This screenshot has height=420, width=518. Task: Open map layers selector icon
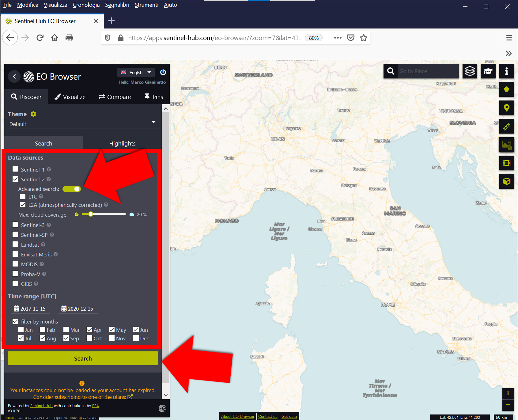(x=470, y=71)
